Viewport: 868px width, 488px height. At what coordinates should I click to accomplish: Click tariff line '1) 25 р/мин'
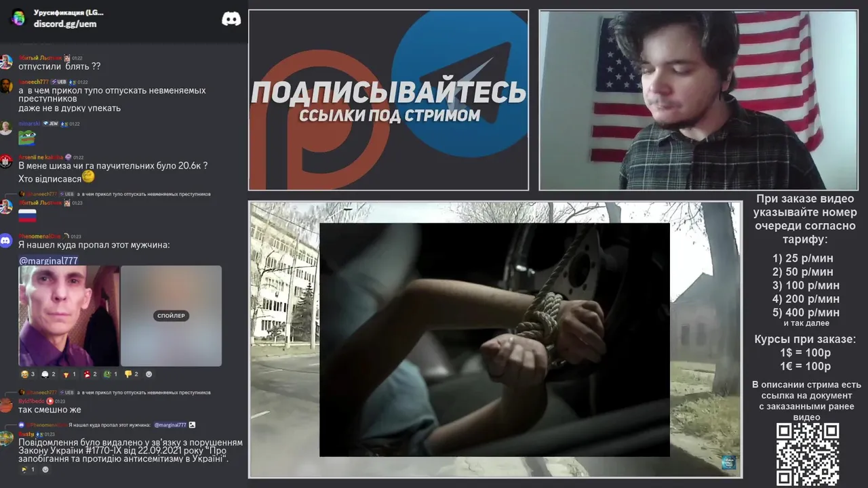click(803, 258)
